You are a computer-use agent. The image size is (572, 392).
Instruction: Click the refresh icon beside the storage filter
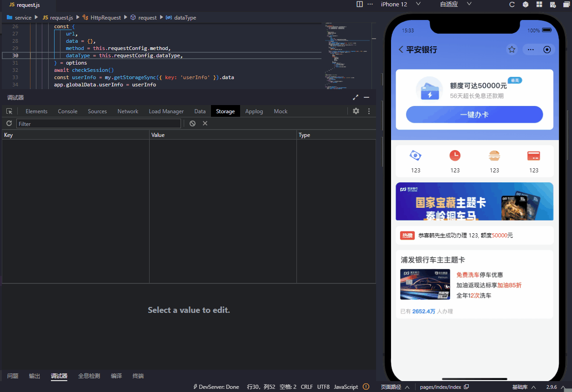click(9, 123)
